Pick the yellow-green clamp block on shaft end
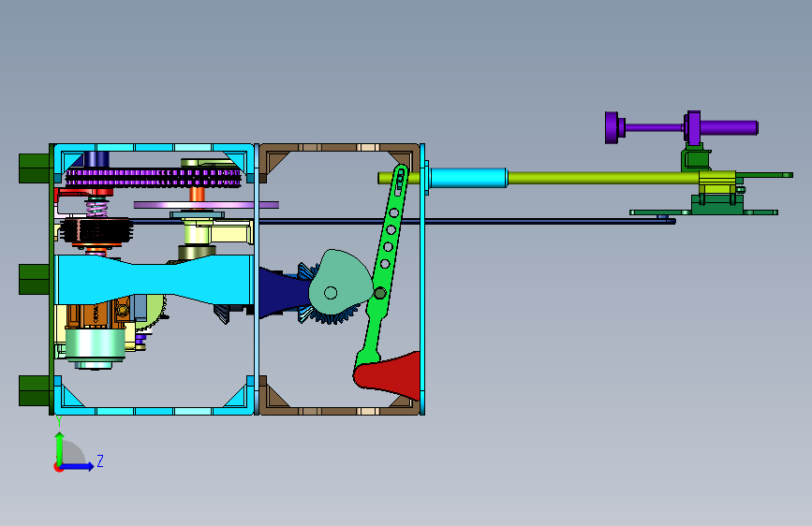 [717, 183]
